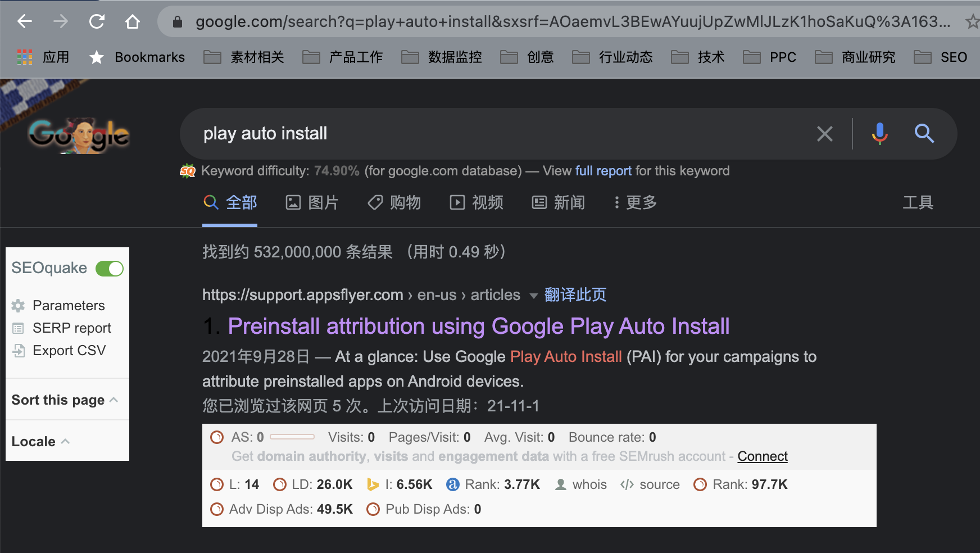Click the SEMrush Rank: 97.7K parameter
This screenshot has width=980, height=553.
741,484
